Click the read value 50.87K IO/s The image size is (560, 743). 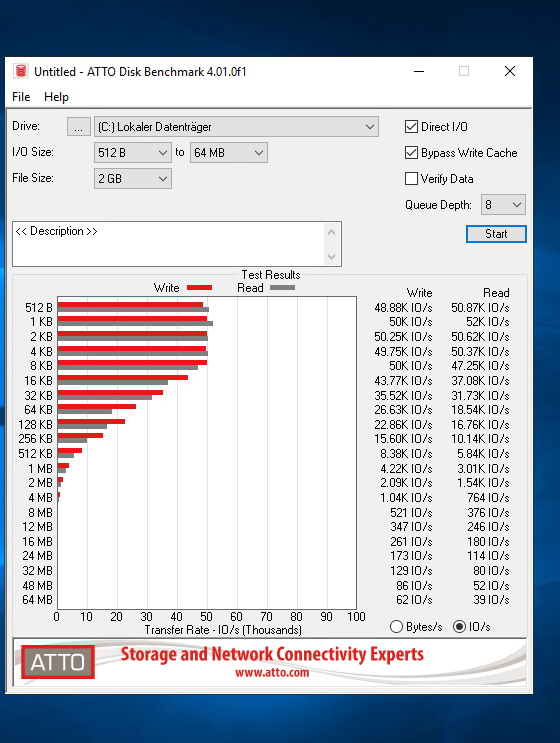tap(480, 308)
